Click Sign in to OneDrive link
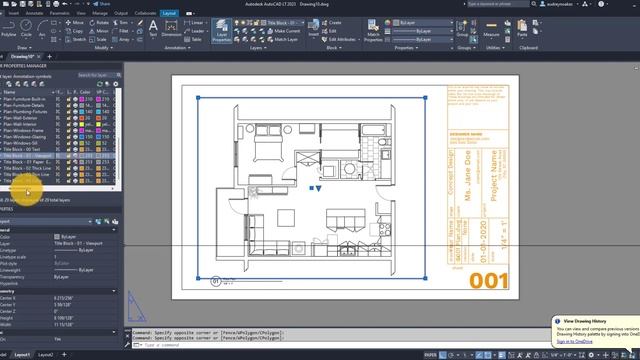Screen dimensions: 640x360 point(574,342)
